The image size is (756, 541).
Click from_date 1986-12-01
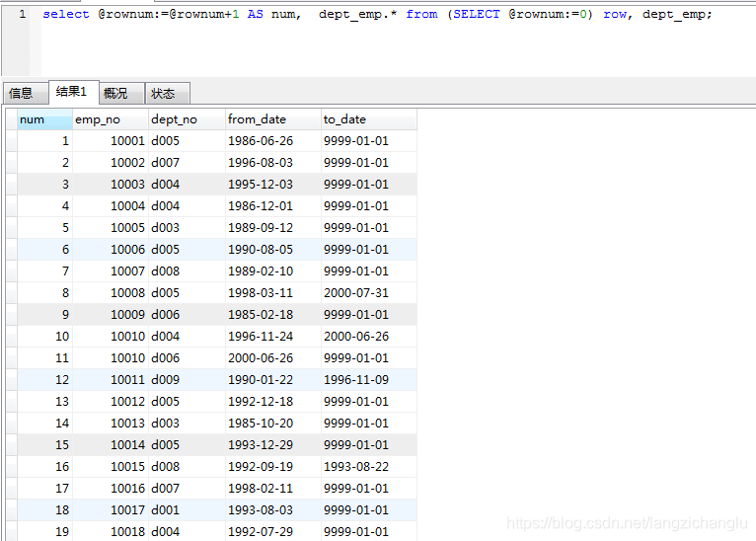click(x=273, y=206)
